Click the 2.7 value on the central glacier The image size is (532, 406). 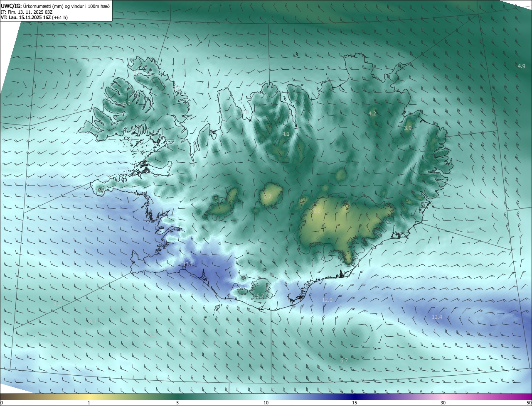pos(267,196)
